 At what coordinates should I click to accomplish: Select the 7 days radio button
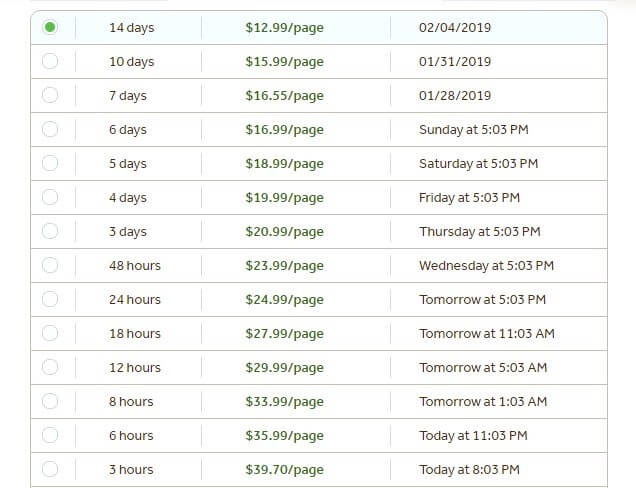pos(50,95)
